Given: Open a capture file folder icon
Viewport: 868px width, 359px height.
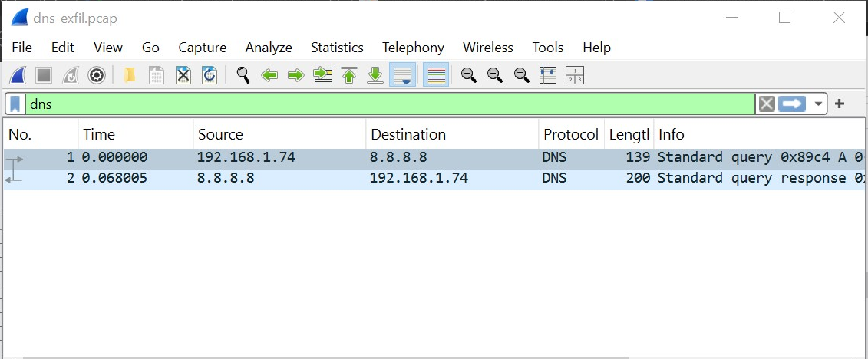Looking at the screenshot, I should click(x=130, y=75).
